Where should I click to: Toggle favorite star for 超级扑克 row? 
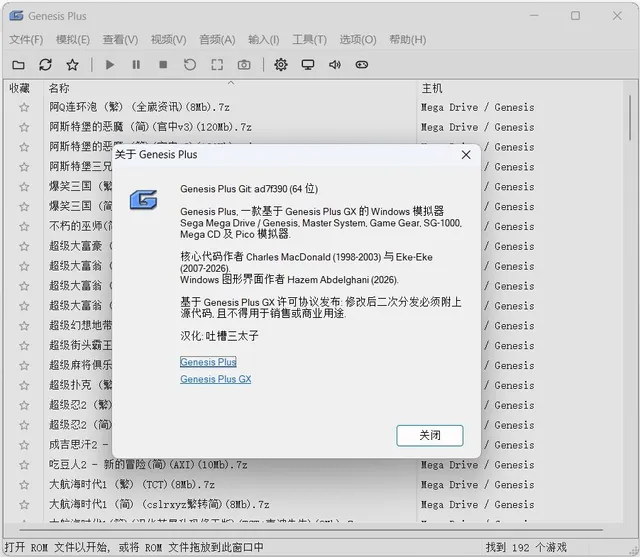(24, 385)
